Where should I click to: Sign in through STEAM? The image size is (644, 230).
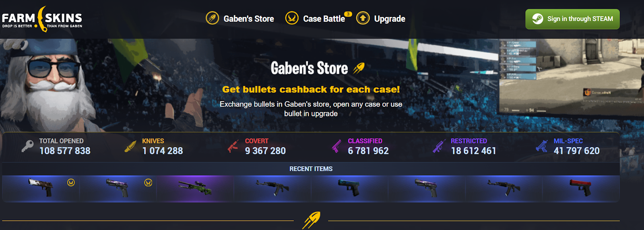(x=572, y=19)
